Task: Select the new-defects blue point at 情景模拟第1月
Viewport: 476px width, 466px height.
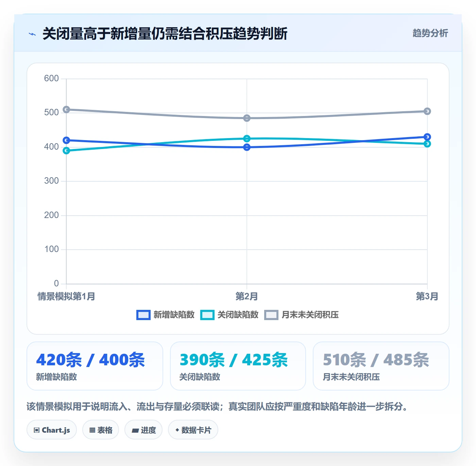Action: pos(67,140)
